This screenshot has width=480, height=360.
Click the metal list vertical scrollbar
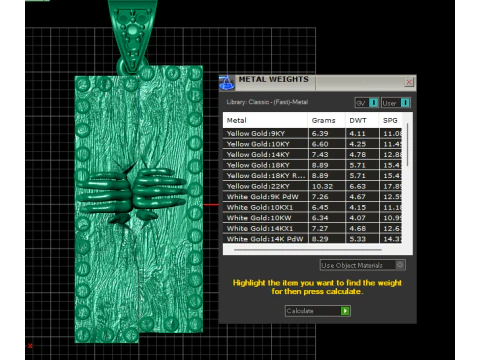(x=407, y=145)
